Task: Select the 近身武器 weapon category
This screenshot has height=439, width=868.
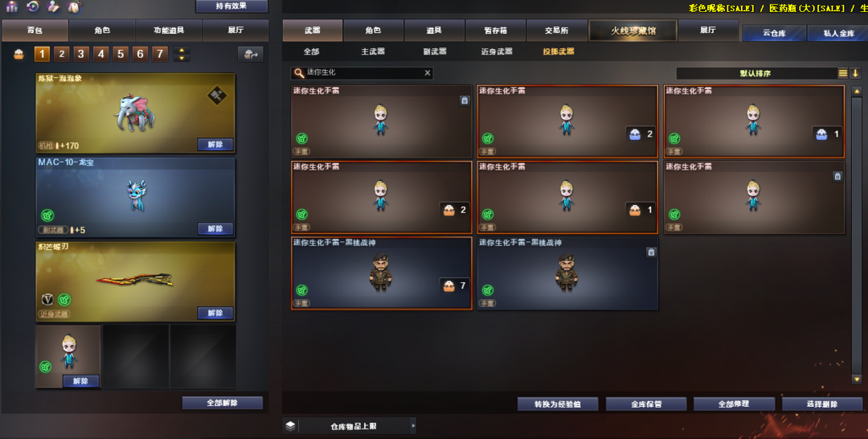Action: pos(497,51)
